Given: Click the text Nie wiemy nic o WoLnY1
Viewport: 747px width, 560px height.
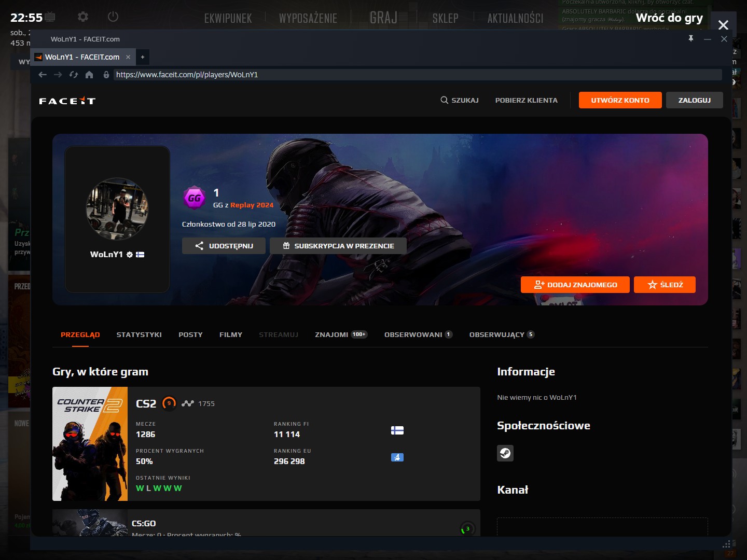Looking at the screenshot, I should [537, 398].
